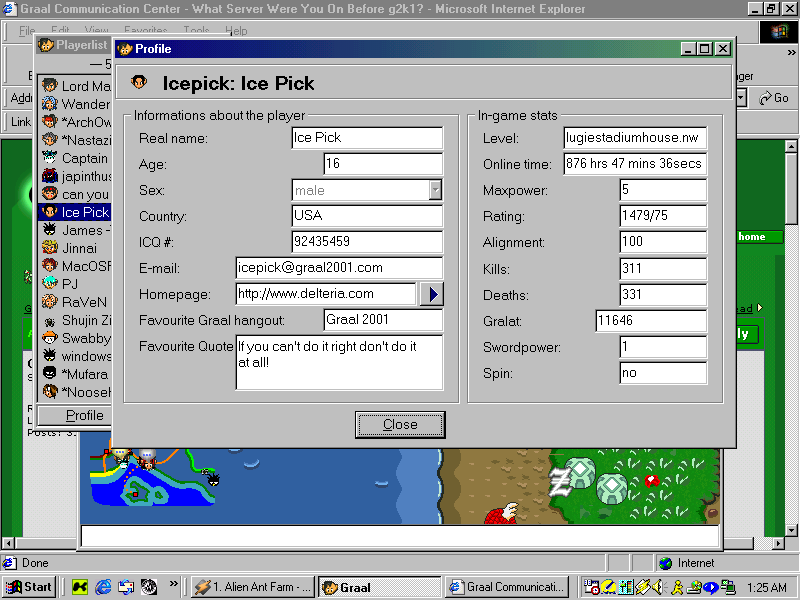Click the Profile button in Playerlist window
The image size is (800, 600).
pyautogui.click(x=74, y=415)
